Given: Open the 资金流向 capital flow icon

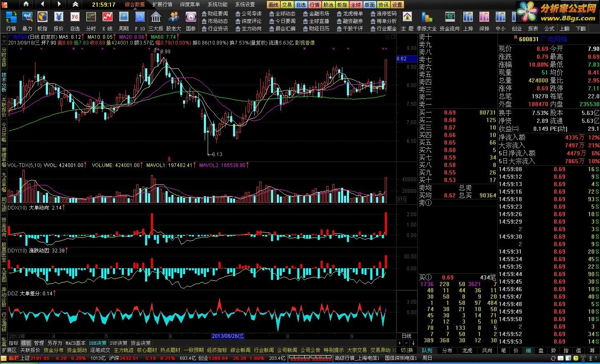Looking at the screenshot, I should tap(449, 21).
